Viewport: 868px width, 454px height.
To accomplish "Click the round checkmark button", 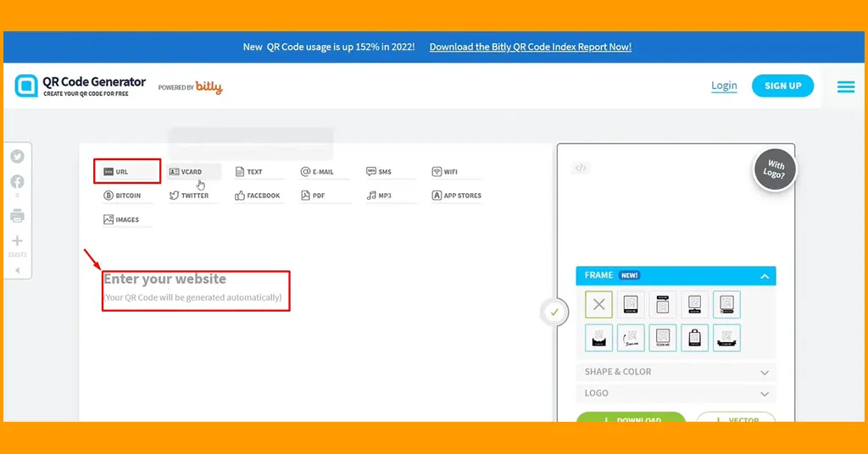I will pyautogui.click(x=554, y=313).
